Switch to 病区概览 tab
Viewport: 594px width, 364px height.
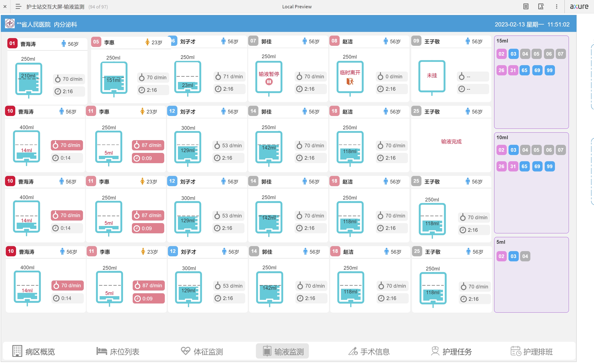pyautogui.click(x=34, y=351)
